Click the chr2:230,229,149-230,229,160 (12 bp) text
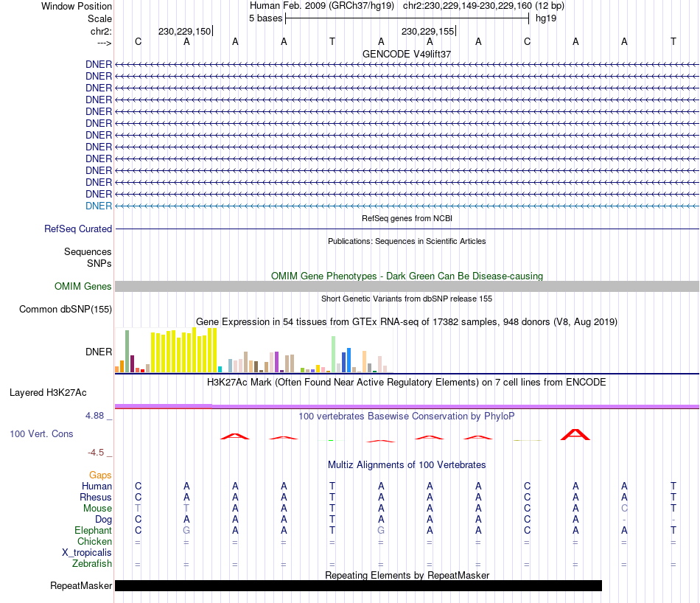The width and height of the screenshot is (700, 603). click(x=483, y=6)
